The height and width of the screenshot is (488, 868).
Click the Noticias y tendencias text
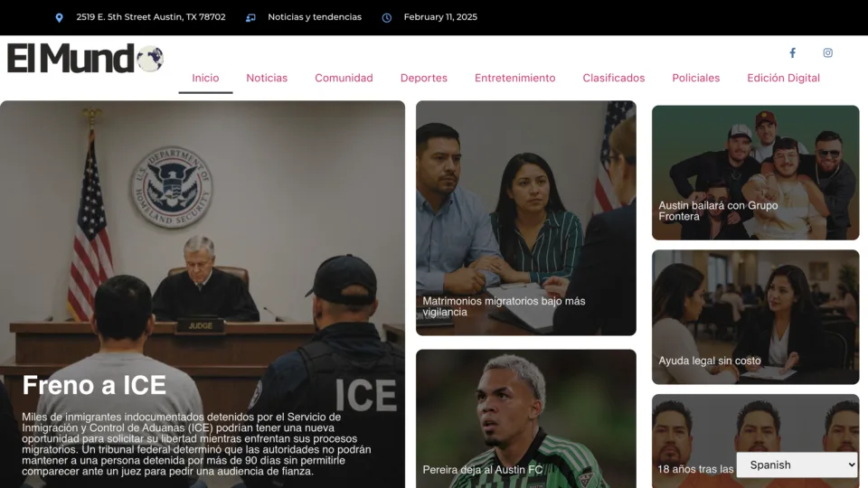[315, 17]
